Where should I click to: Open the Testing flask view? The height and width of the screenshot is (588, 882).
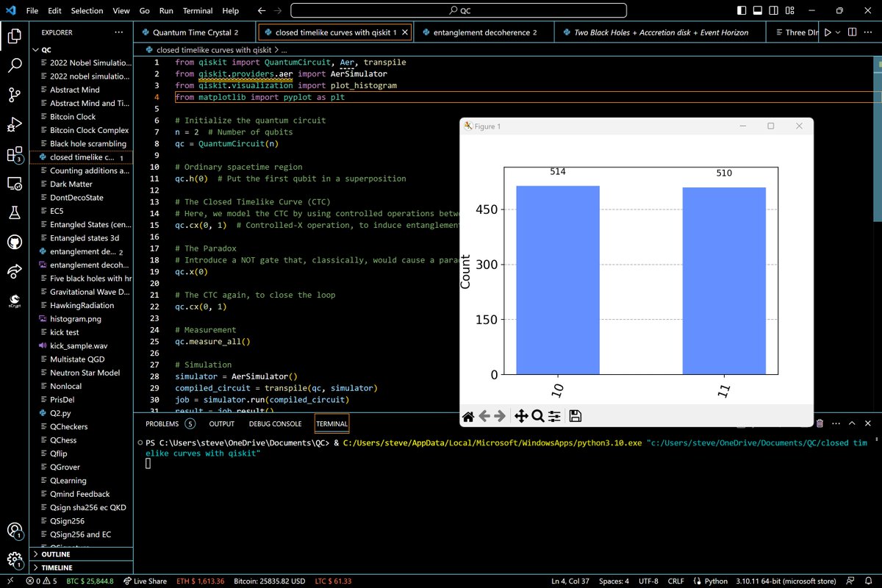click(15, 212)
